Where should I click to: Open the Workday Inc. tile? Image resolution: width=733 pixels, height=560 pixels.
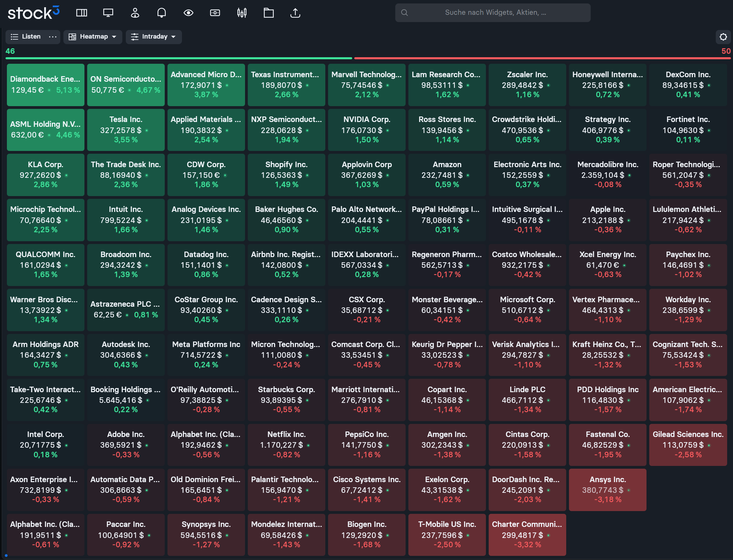[688, 310]
